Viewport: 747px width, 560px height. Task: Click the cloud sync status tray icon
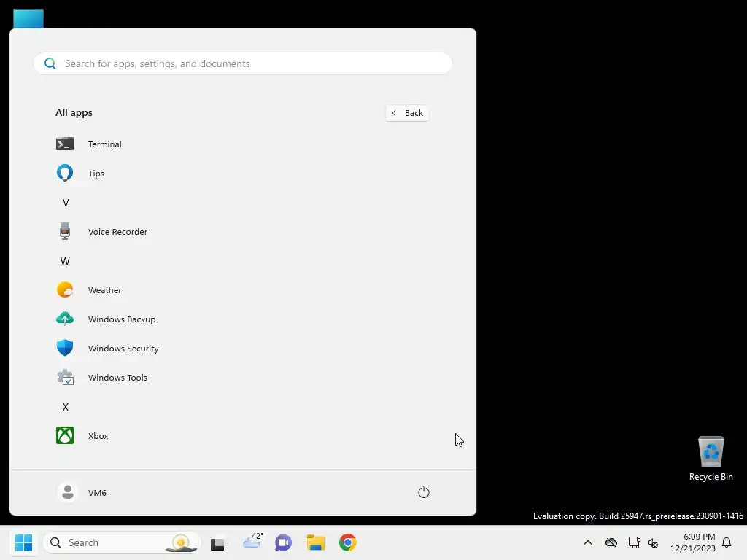tap(611, 542)
